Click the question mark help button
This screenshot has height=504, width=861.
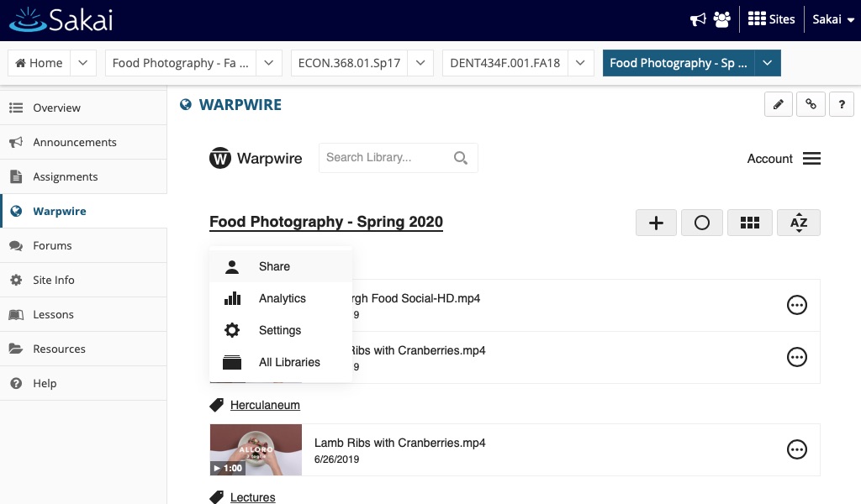[841, 104]
